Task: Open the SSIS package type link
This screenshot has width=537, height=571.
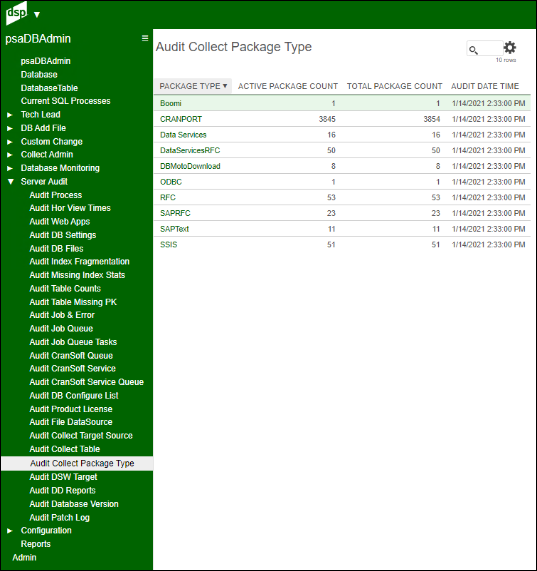Action: click(169, 244)
